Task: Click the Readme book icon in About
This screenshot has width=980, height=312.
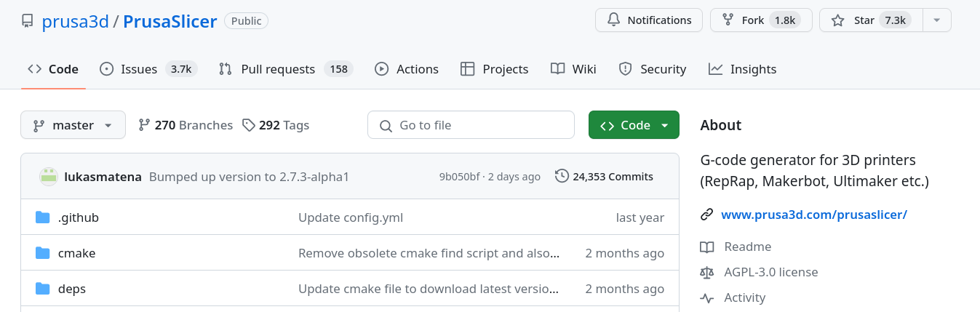Action: point(706,247)
